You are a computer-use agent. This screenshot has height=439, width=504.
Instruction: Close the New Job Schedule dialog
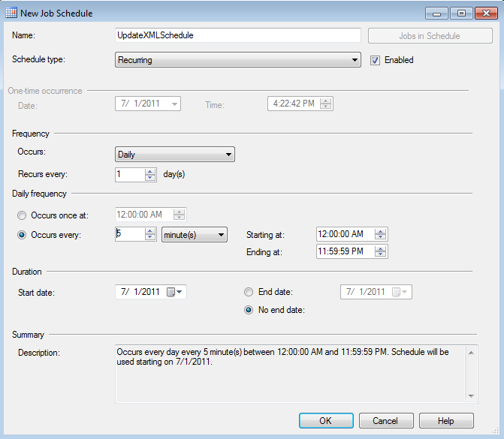[x=486, y=14]
